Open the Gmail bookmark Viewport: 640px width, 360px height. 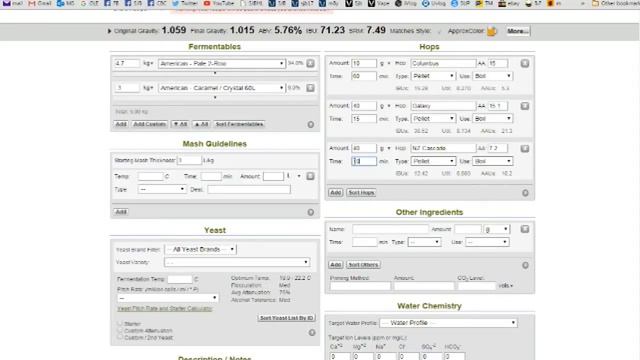pos(40,3)
